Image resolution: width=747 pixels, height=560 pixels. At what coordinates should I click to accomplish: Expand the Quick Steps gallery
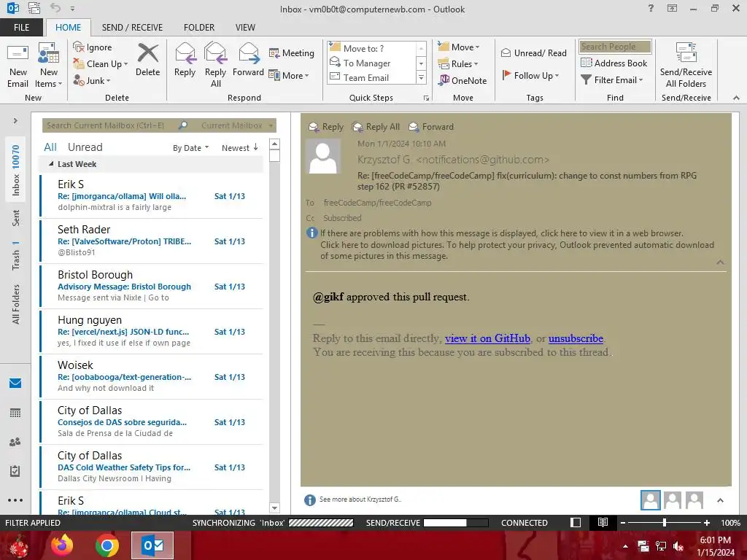pos(421,77)
